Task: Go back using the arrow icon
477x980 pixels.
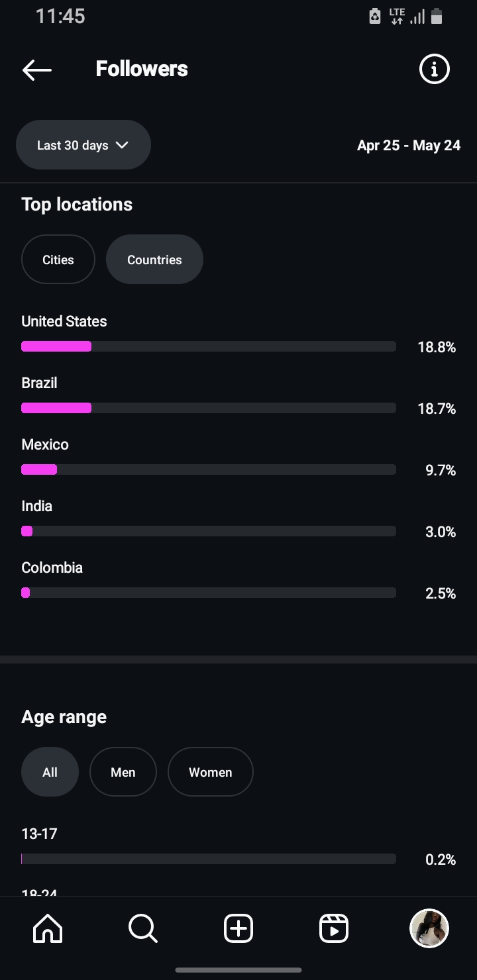Action: [x=37, y=70]
